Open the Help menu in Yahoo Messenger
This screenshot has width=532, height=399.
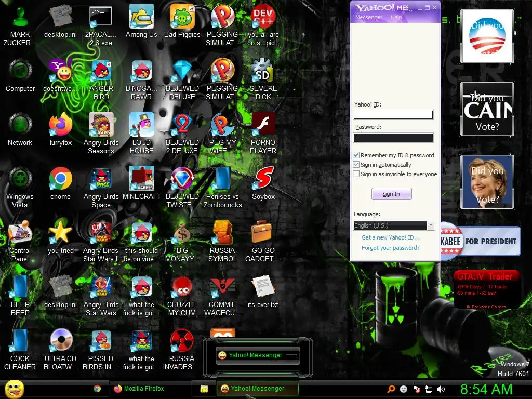coord(396,17)
